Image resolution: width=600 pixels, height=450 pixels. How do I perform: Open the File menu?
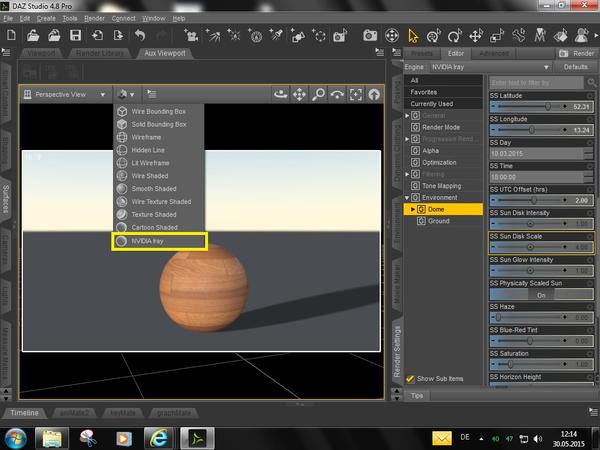pyautogui.click(x=8, y=18)
